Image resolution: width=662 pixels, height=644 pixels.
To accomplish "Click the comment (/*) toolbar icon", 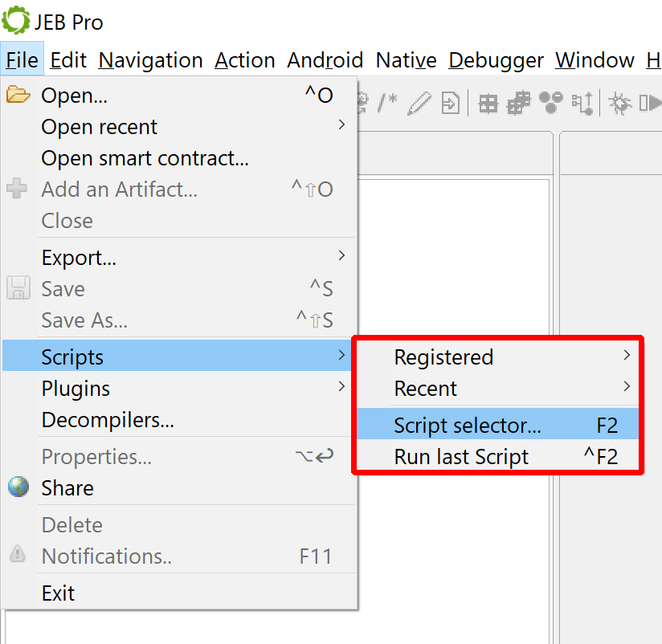I will [x=387, y=103].
